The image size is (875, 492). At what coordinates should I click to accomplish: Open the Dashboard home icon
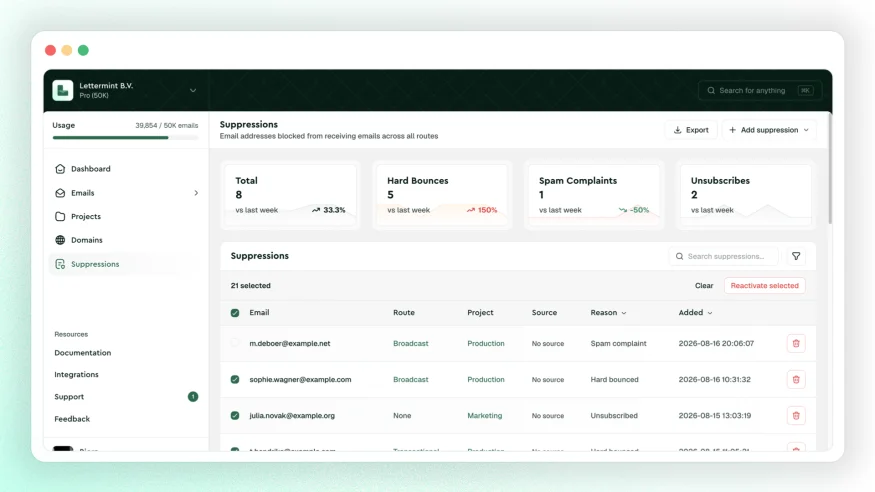[x=60, y=168]
